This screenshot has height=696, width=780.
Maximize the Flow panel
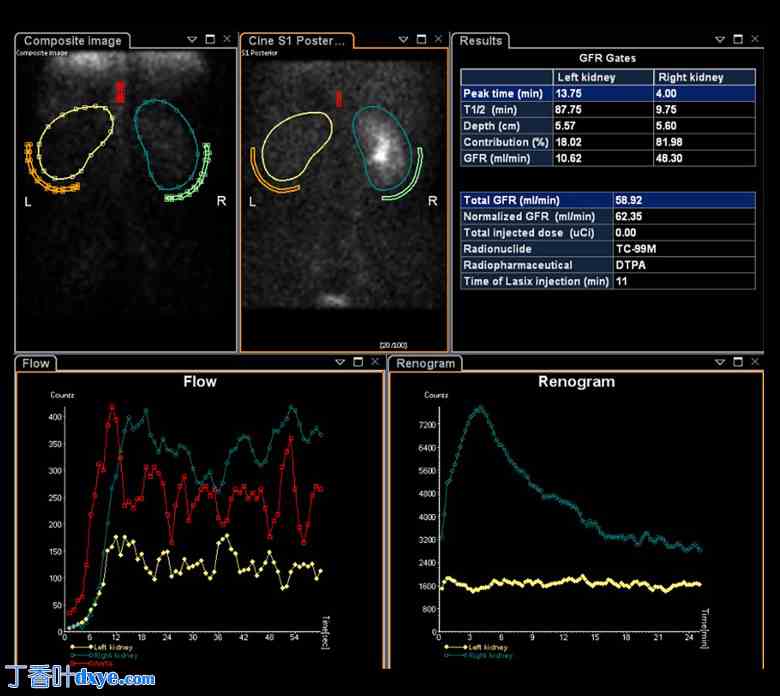pos(357,362)
